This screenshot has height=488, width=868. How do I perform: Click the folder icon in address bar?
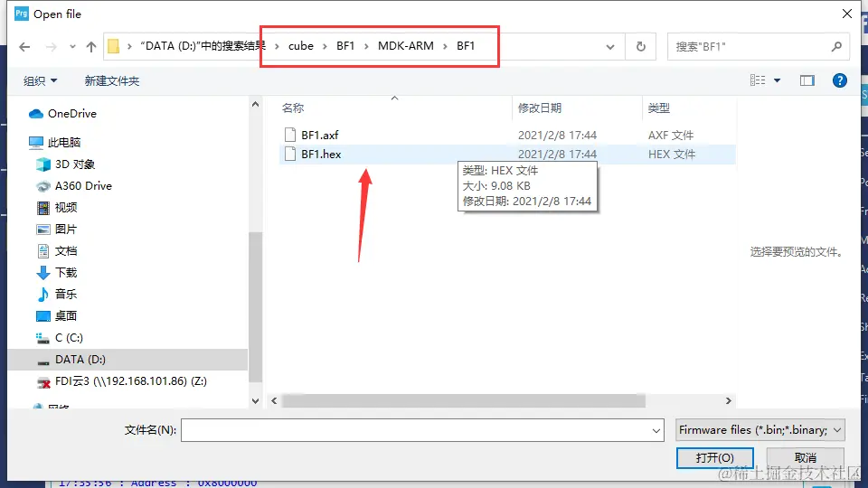pyautogui.click(x=114, y=46)
